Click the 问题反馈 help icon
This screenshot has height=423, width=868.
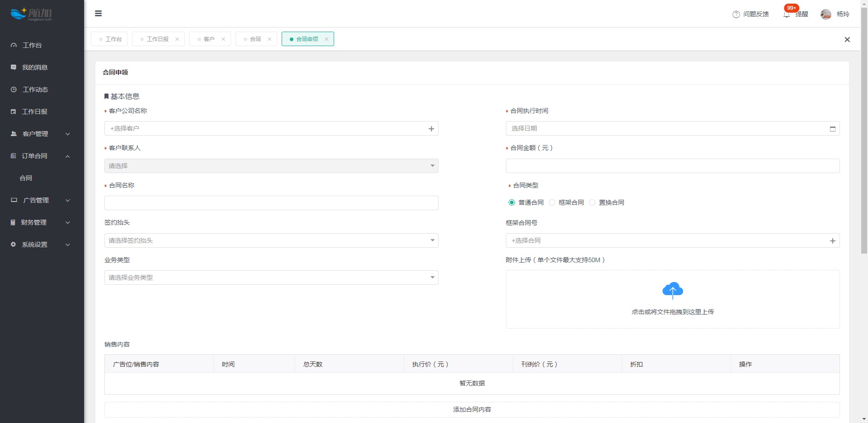736,14
